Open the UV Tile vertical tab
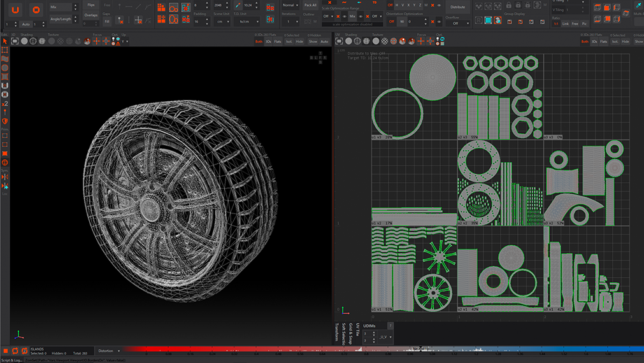This screenshot has height=363, width=644. click(358, 330)
